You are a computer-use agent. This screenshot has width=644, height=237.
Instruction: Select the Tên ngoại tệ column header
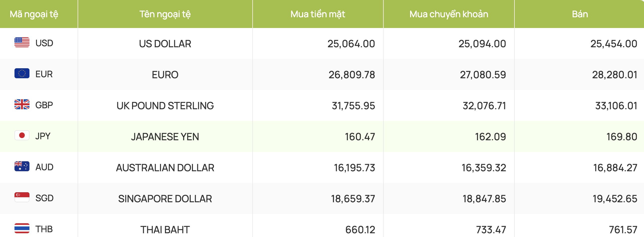point(165,14)
